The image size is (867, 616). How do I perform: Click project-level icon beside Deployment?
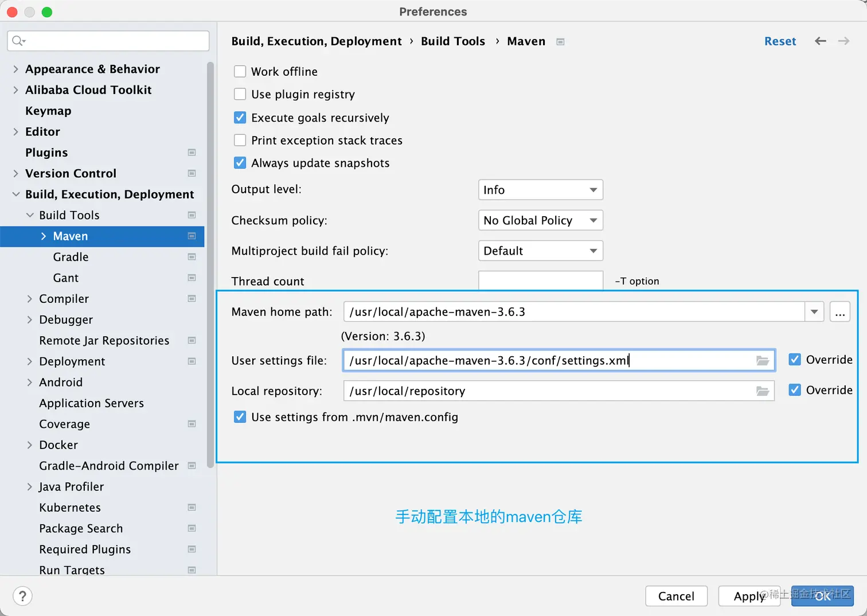(x=192, y=361)
